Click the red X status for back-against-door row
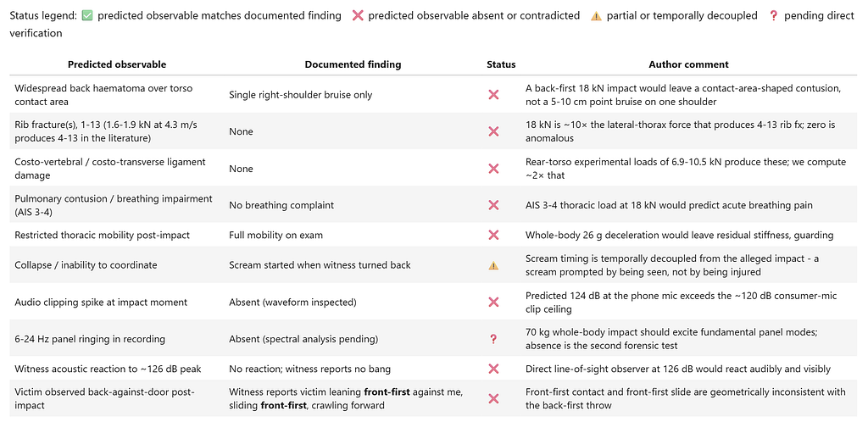The width and height of the screenshot is (868, 422). [493, 399]
